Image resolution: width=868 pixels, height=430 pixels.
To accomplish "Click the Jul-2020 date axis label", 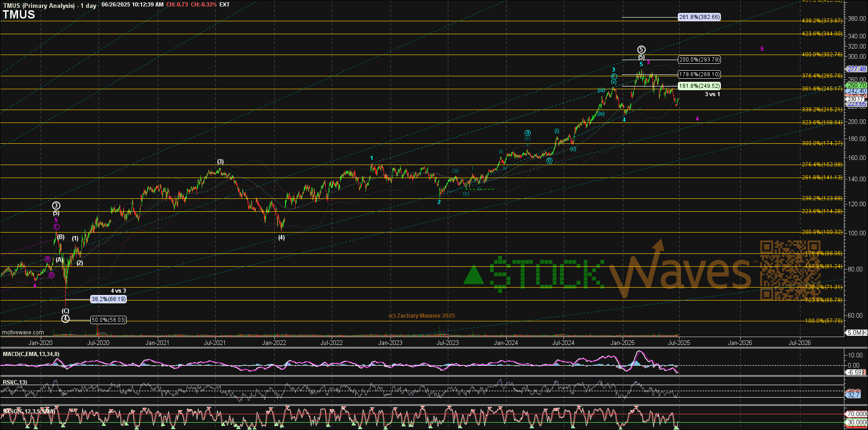I will coord(98,343).
